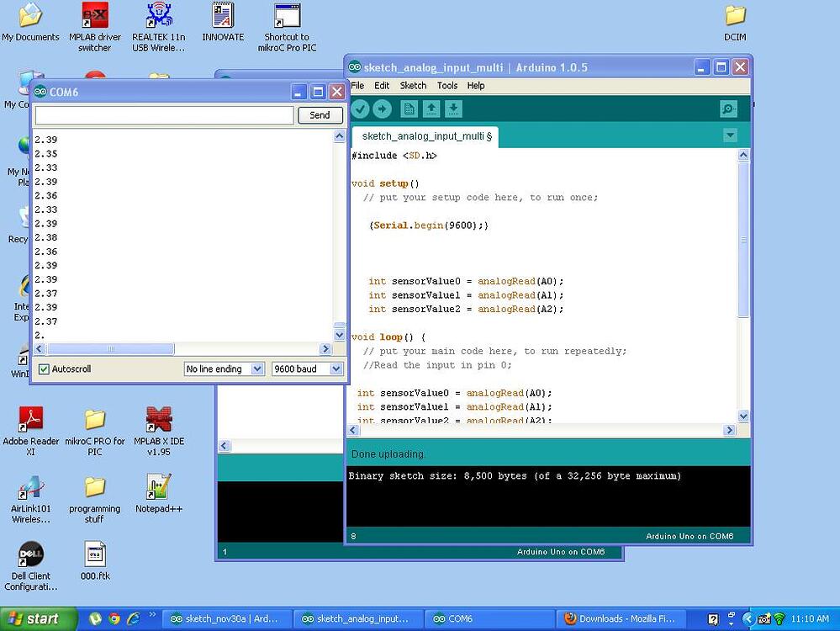Open the Adobe Reader XI desktop icon

(x=31, y=420)
